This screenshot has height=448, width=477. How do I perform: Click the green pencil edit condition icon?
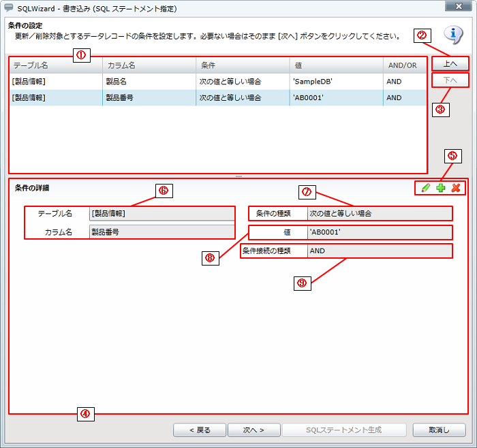point(426,188)
